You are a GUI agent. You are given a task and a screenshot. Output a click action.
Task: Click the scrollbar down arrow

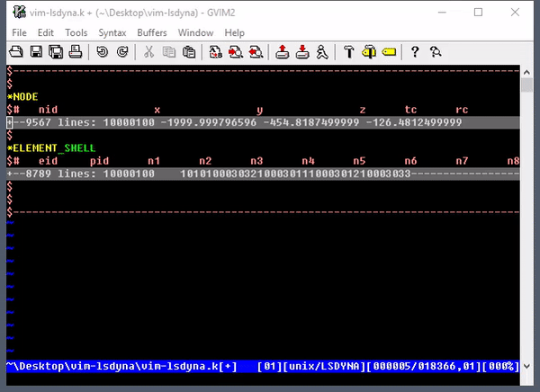pos(526,366)
